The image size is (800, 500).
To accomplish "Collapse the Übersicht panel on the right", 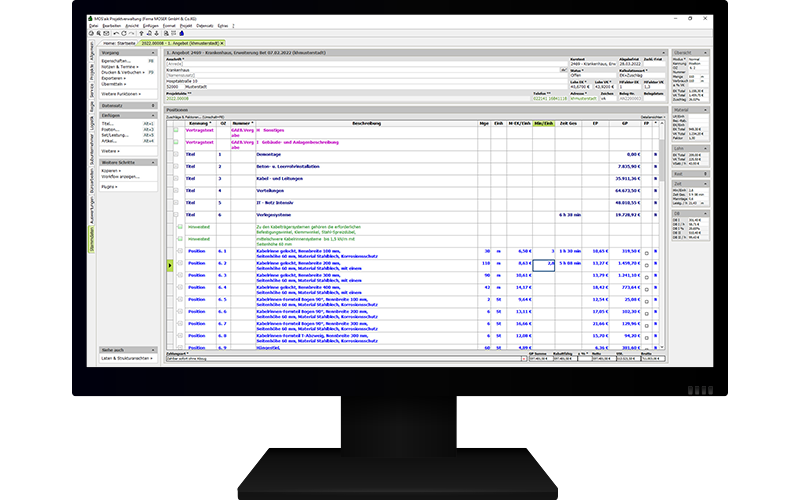I will (706, 53).
